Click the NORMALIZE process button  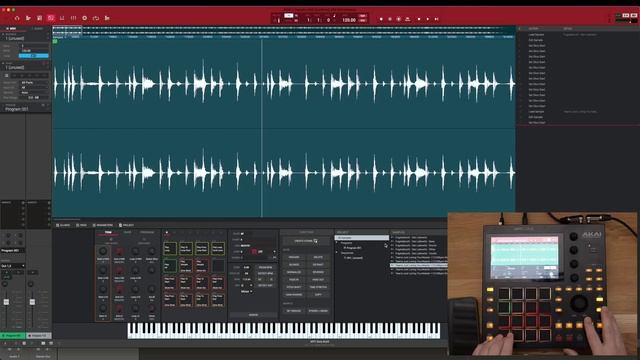pyautogui.click(x=294, y=272)
